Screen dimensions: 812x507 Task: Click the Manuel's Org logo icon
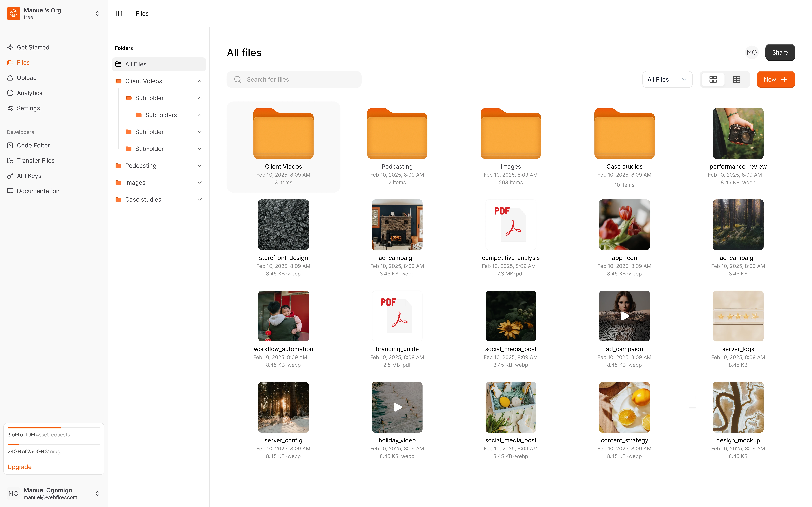[13, 13]
